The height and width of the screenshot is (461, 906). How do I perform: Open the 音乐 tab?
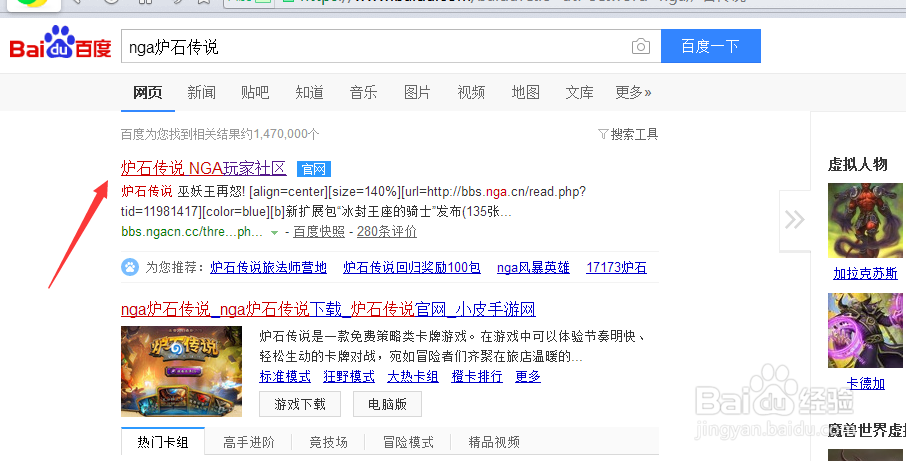point(363,92)
